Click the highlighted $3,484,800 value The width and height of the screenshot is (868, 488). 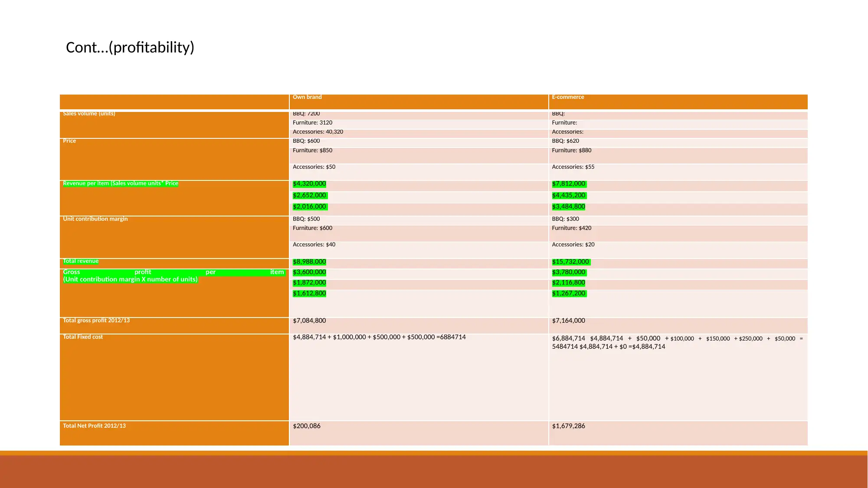coord(568,207)
